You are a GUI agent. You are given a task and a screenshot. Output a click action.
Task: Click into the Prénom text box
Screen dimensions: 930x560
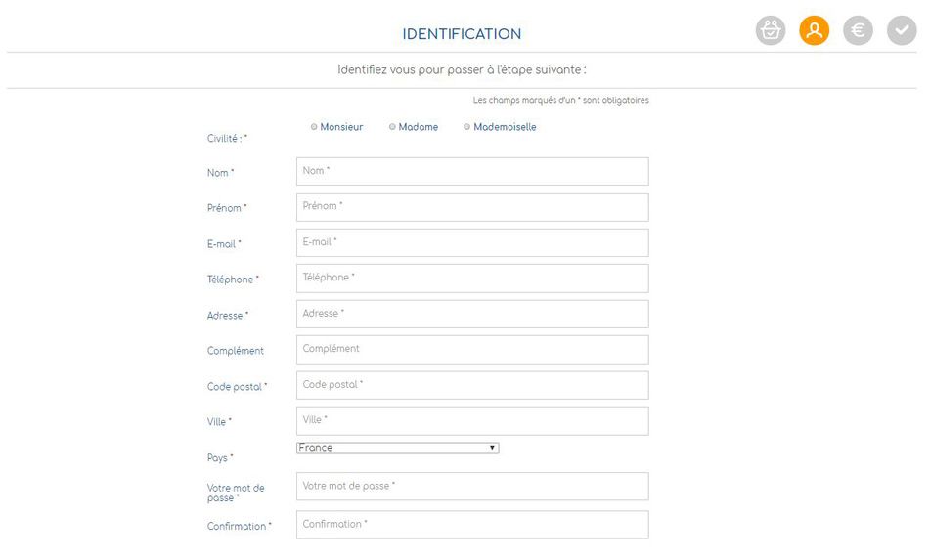coord(471,206)
